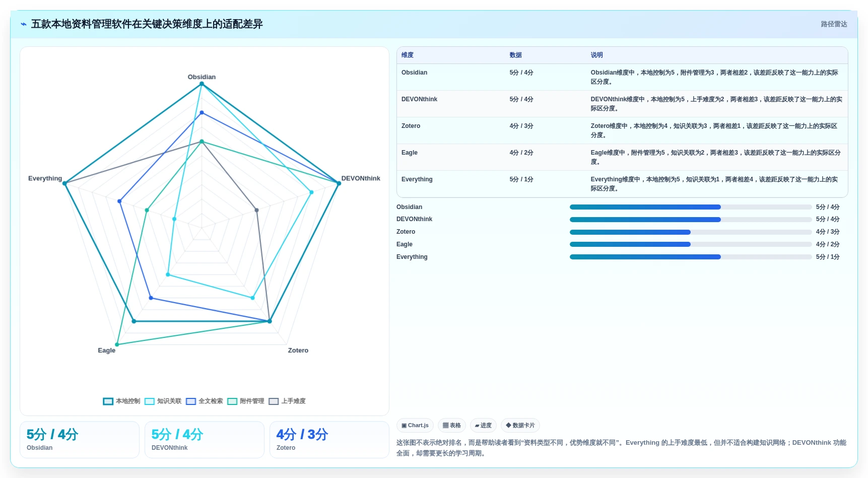
Task: Click the Zotero axis label on radar
Action: point(298,351)
